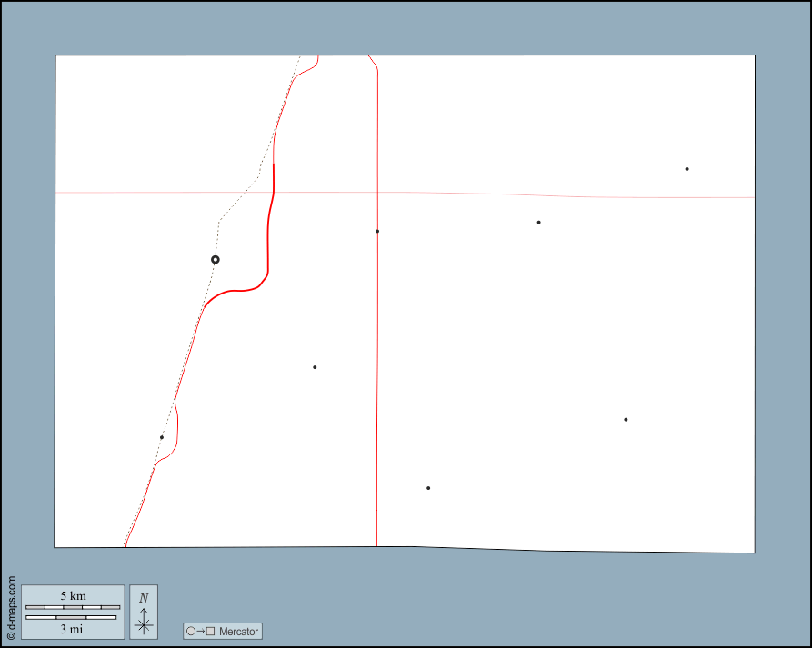Select the southeastern town dot
Viewport: 812px width, 648px height.
coord(626,420)
